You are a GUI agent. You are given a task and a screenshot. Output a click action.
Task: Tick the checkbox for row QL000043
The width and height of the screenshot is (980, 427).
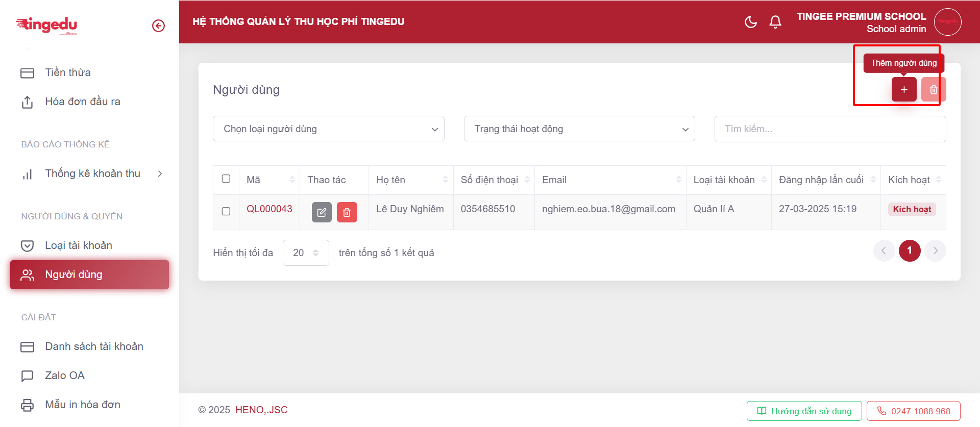tap(226, 211)
